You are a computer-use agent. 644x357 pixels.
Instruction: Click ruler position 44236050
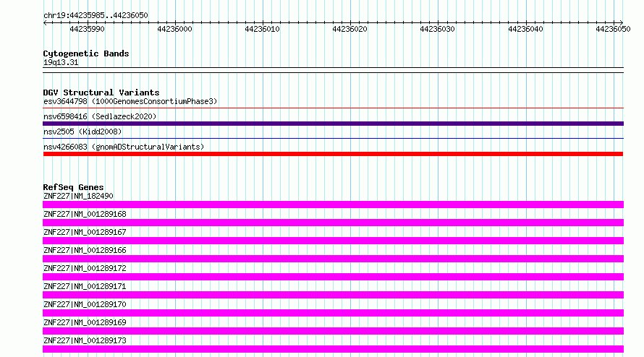pos(613,29)
